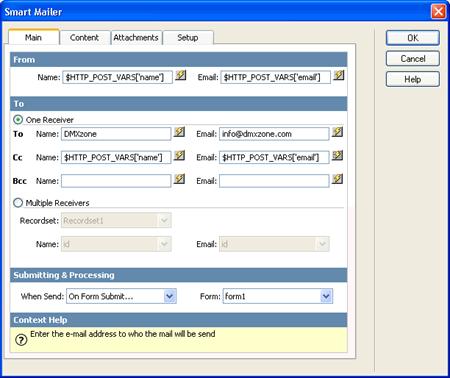This screenshot has height=378, width=450.
Task: Click the To Name field containing DMXzone
Action: tap(116, 134)
